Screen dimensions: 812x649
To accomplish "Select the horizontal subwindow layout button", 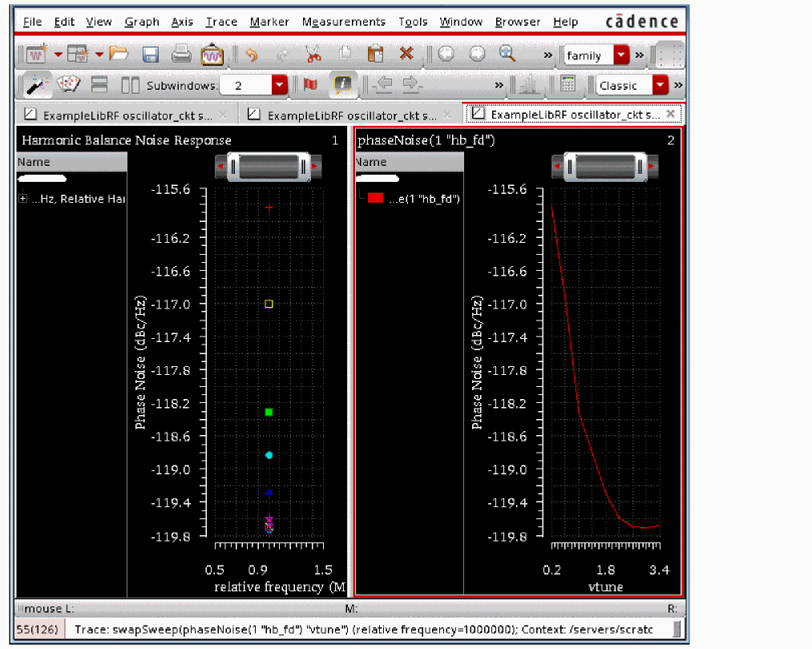I will (x=99, y=84).
